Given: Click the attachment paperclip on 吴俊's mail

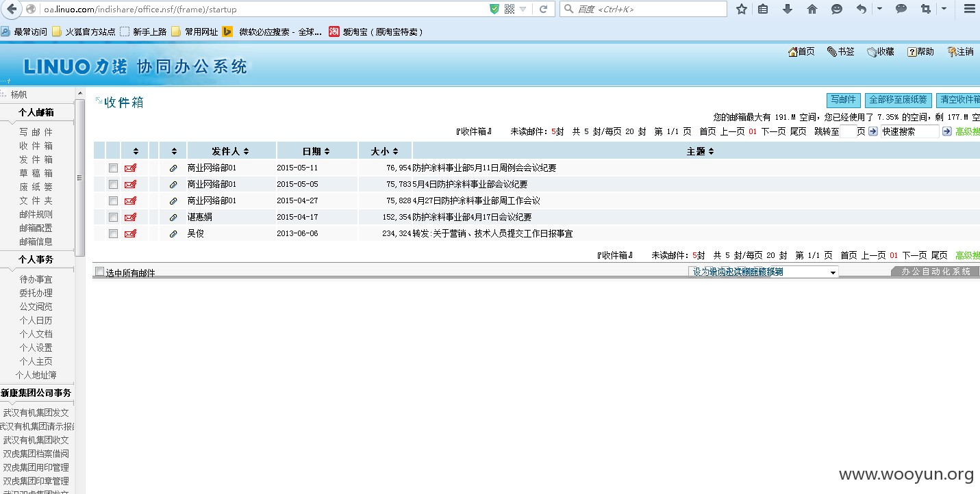Looking at the screenshot, I should tap(173, 233).
